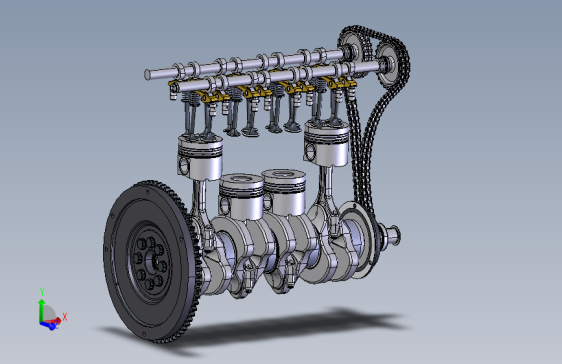Select the crankshaft nose past the chain sprocket
Image resolution: width=562 pixels, height=364 pixels.
point(391,235)
